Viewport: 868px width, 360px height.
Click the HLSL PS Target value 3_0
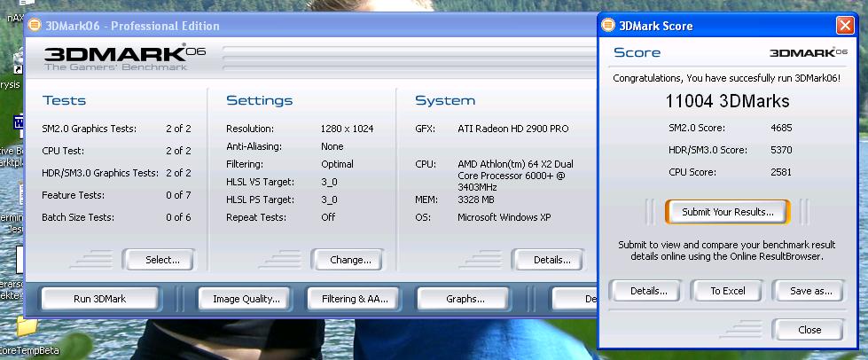tap(329, 200)
